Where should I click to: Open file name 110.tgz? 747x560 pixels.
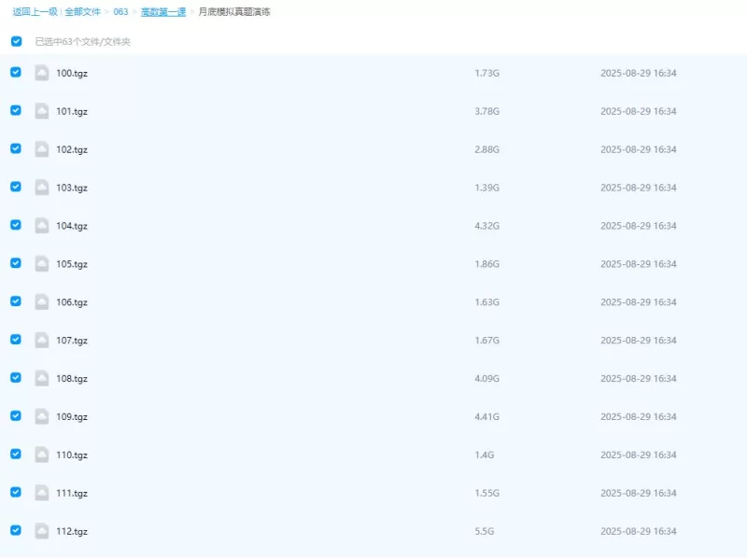point(72,455)
